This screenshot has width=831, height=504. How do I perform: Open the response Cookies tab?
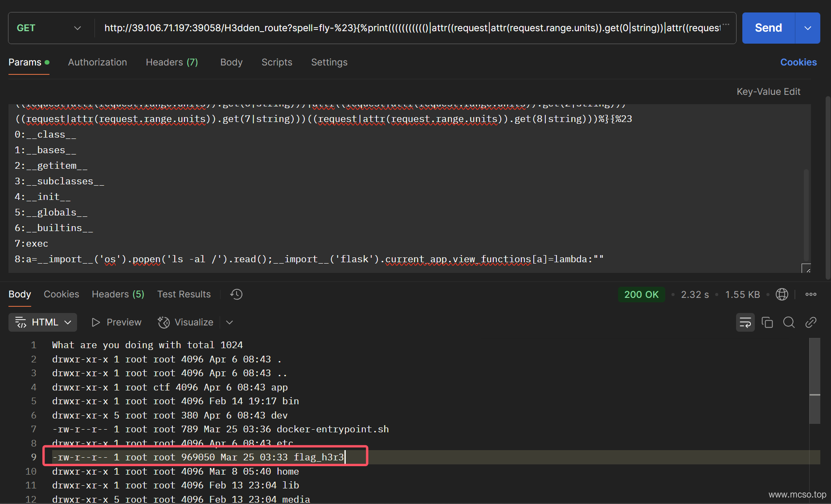[x=61, y=294]
